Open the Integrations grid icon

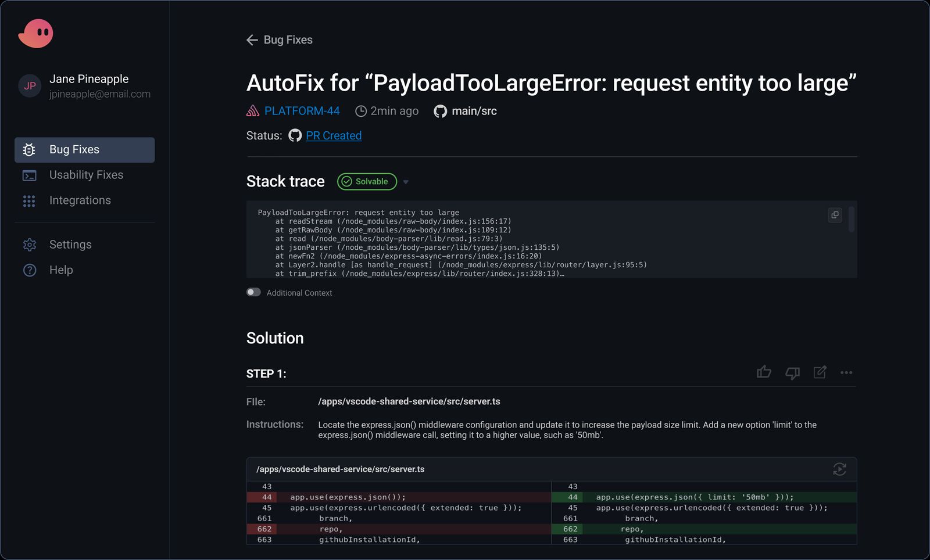29,200
